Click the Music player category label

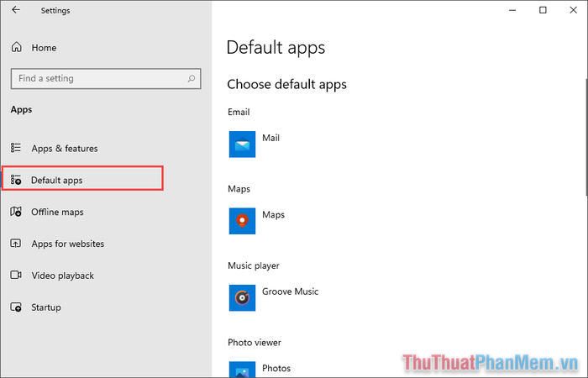pos(254,266)
